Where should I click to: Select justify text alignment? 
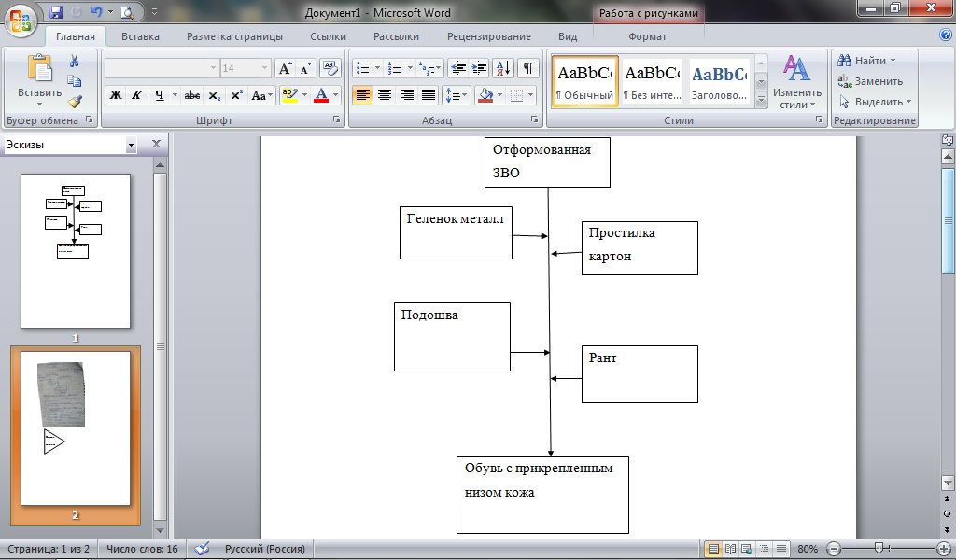(x=429, y=95)
